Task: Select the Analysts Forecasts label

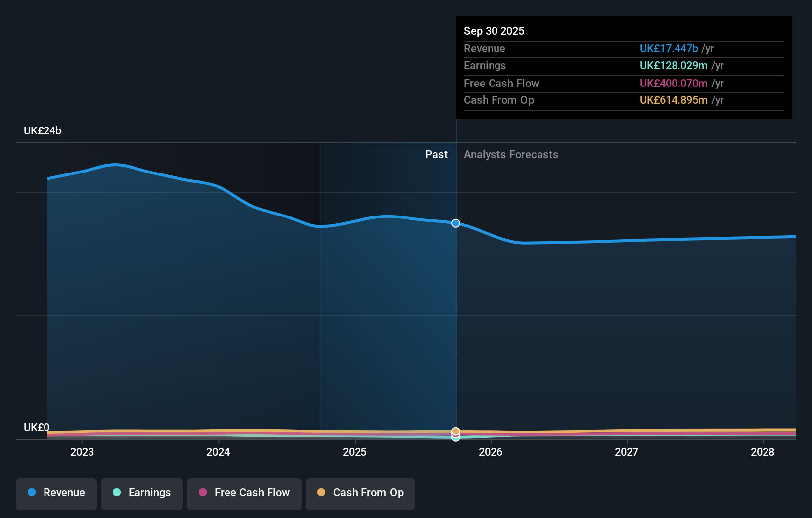Action: tap(511, 154)
